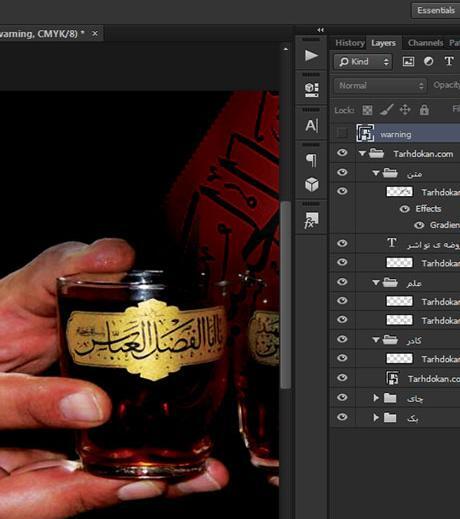Collapse the متن group
The height and width of the screenshot is (519, 460).
tap(376, 173)
